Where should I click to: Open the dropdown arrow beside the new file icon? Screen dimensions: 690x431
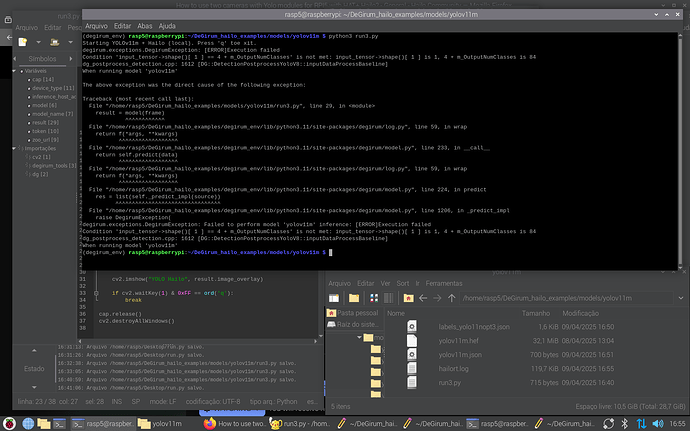point(39,43)
